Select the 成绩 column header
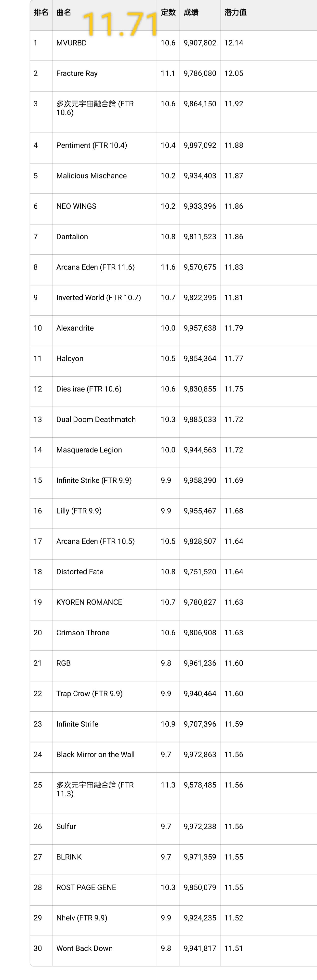 pyautogui.click(x=191, y=13)
